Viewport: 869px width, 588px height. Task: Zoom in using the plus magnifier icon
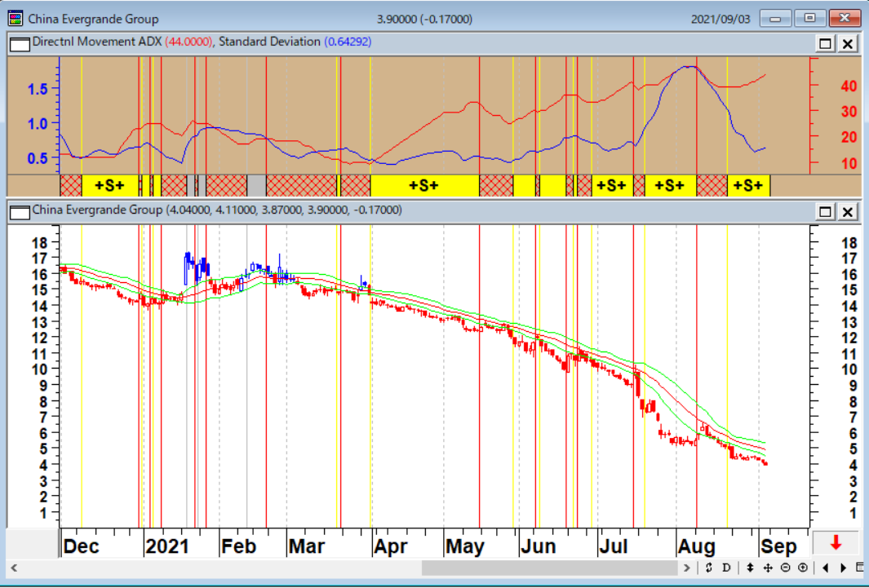802,568
